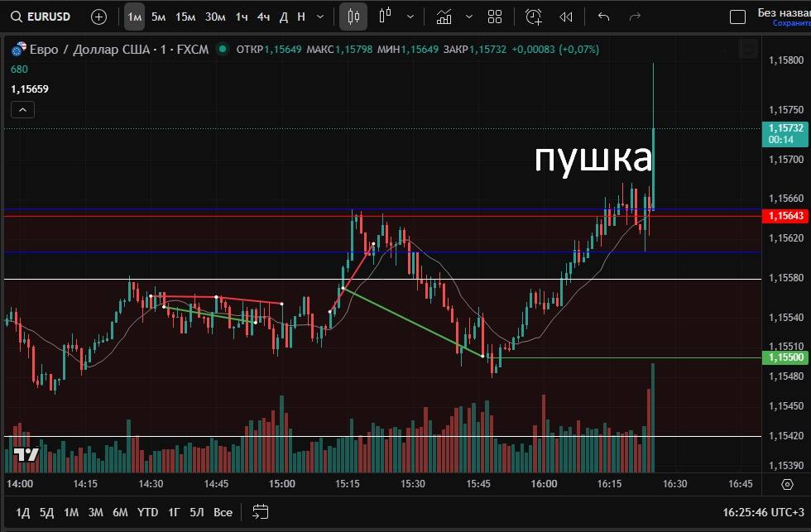The height and width of the screenshot is (532, 811).
Task: Click the alert clock icon
Action: 534,17
